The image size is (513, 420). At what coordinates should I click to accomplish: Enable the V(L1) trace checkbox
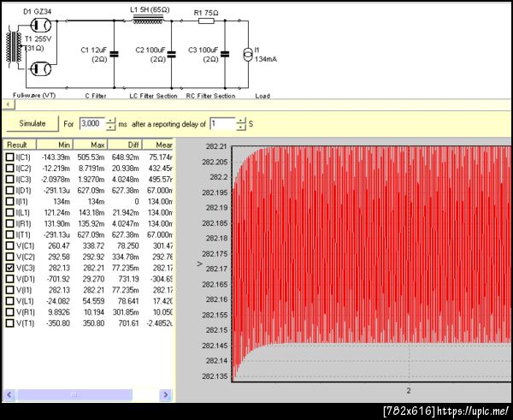click(10, 301)
